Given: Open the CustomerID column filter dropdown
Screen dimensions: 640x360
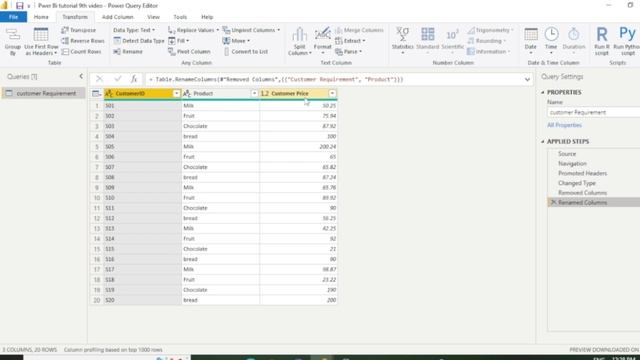Looking at the screenshot, I should point(176,93).
